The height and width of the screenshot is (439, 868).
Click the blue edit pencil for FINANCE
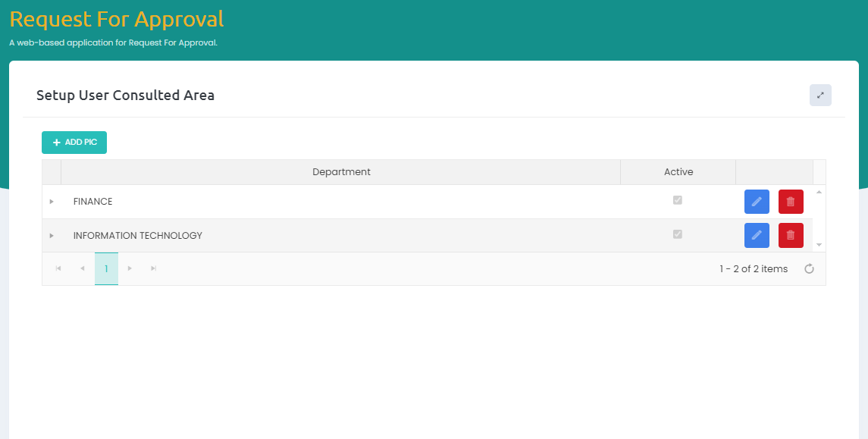(757, 202)
